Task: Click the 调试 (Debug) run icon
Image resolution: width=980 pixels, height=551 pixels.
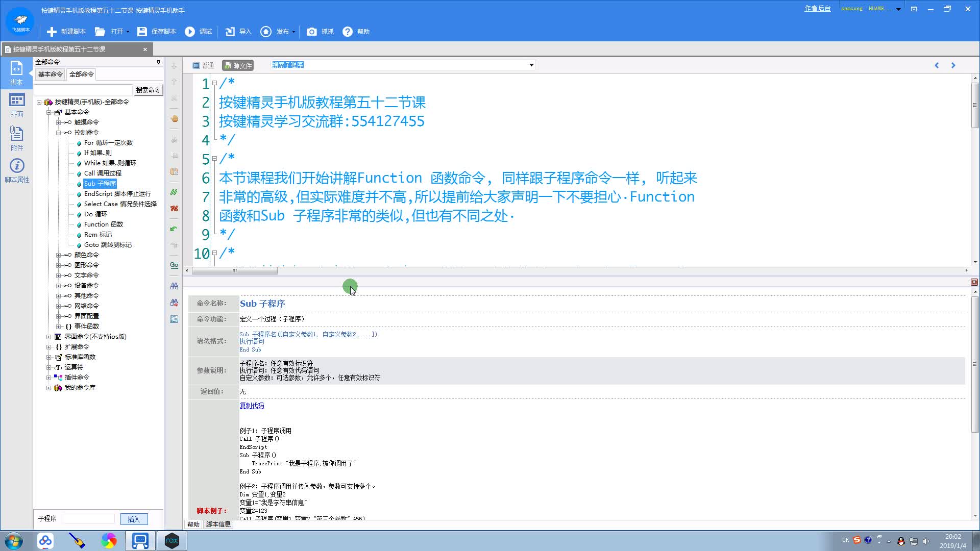Action: point(190,31)
